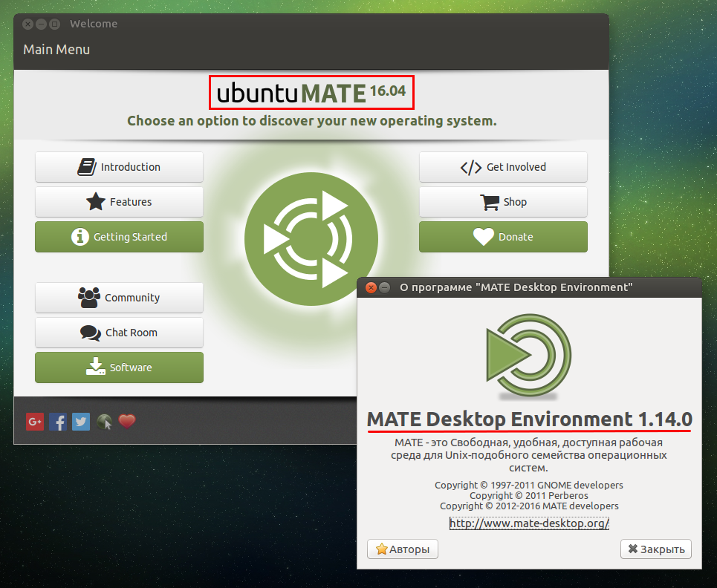Minimize the Welcome window
The image size is (717, 588).
(41, 24)
